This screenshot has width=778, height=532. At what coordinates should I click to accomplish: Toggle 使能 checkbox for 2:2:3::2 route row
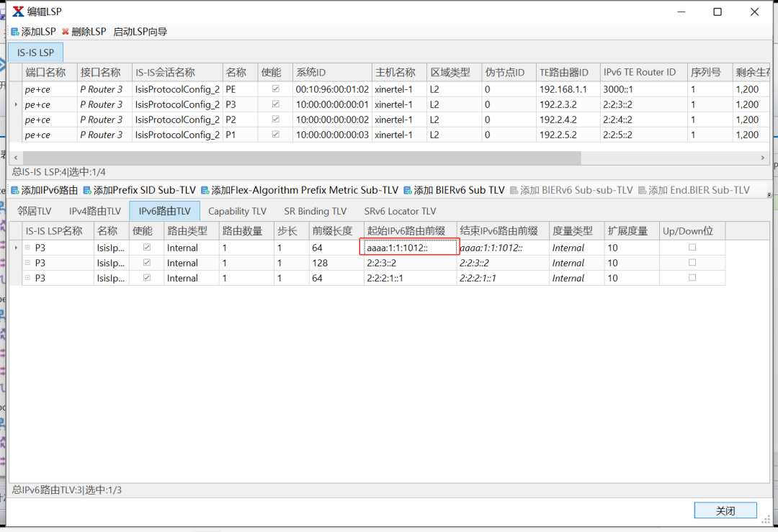tap(148, 263)
